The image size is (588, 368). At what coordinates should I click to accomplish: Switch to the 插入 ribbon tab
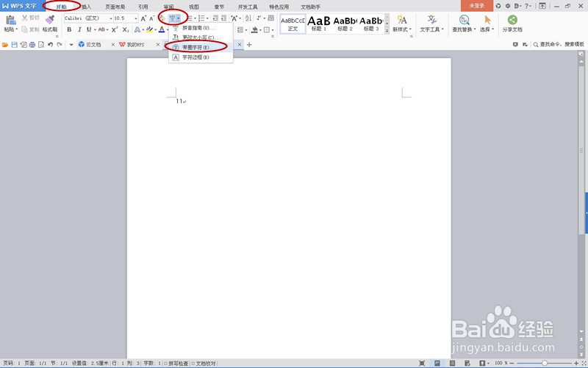coord(86,7)
